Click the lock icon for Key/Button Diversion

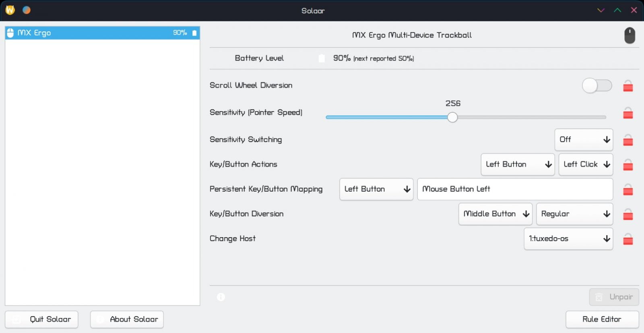628,215
